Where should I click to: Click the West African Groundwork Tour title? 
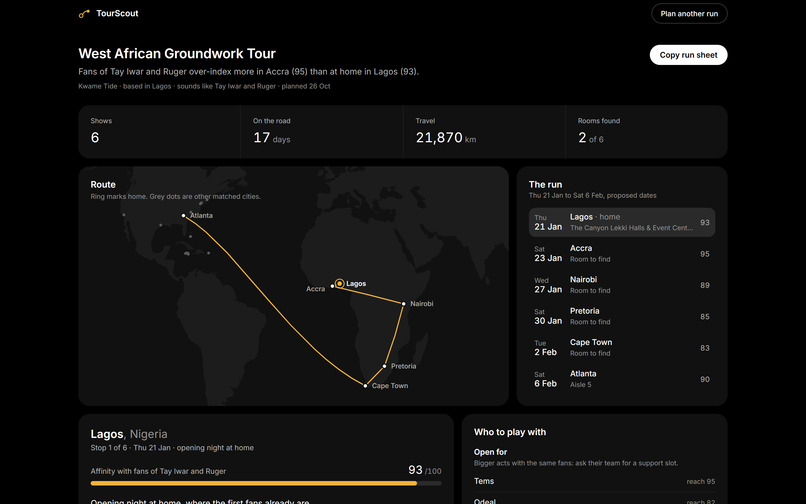point(177,53)
